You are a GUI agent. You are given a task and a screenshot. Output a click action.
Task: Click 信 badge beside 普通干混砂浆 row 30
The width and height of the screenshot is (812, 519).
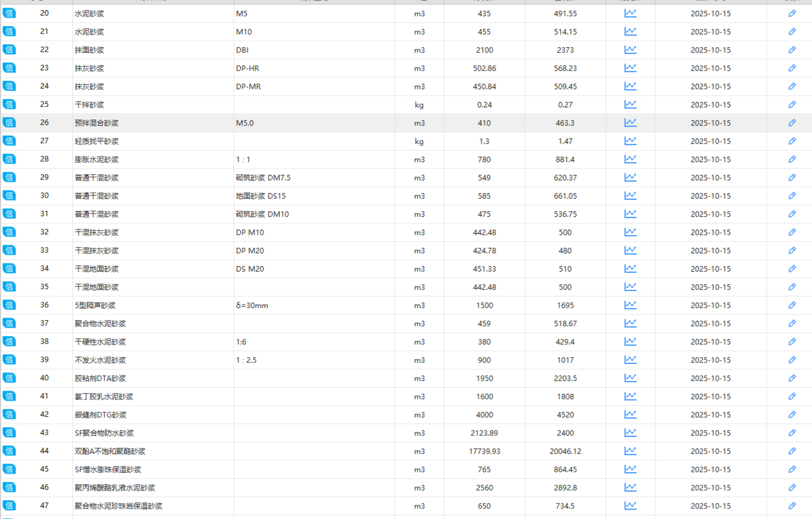[x=9, y=196]
